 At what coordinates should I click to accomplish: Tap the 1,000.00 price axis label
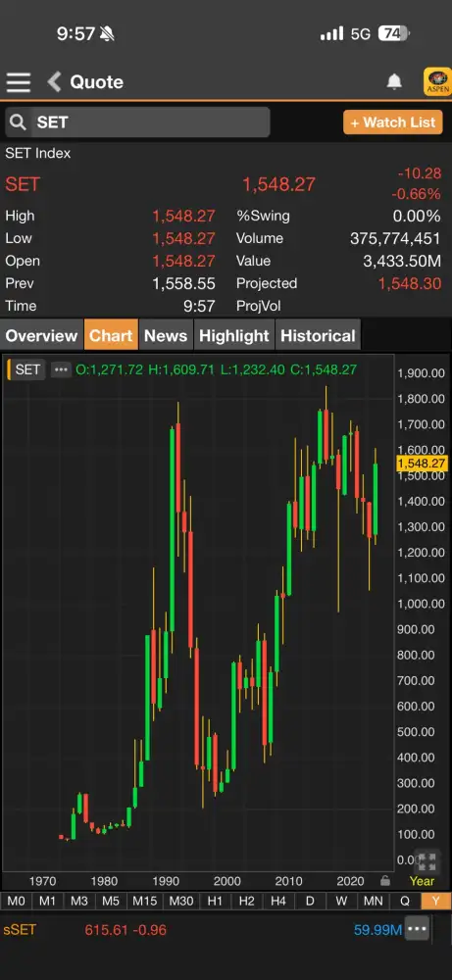coord(421,604)
